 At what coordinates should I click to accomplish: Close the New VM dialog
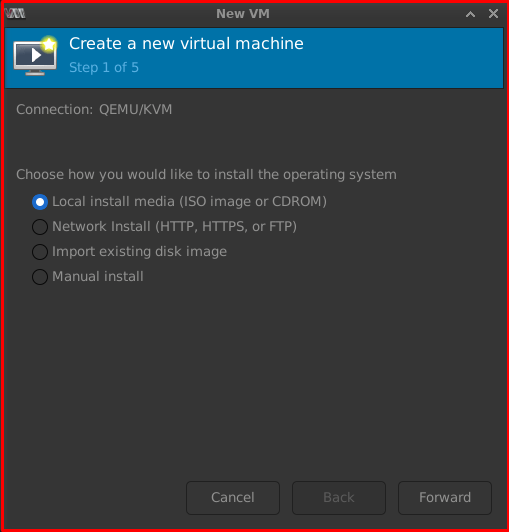493,14
